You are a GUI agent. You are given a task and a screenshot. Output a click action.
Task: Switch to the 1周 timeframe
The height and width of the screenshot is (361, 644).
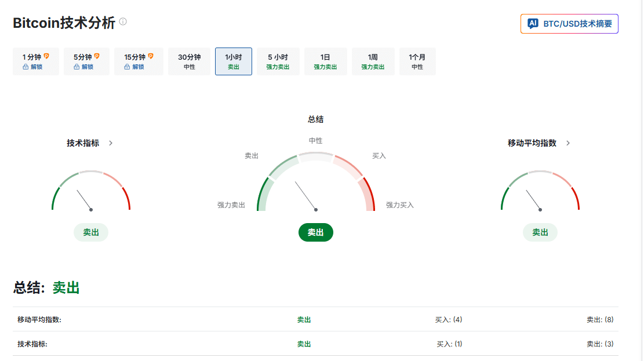click(373, 61)
